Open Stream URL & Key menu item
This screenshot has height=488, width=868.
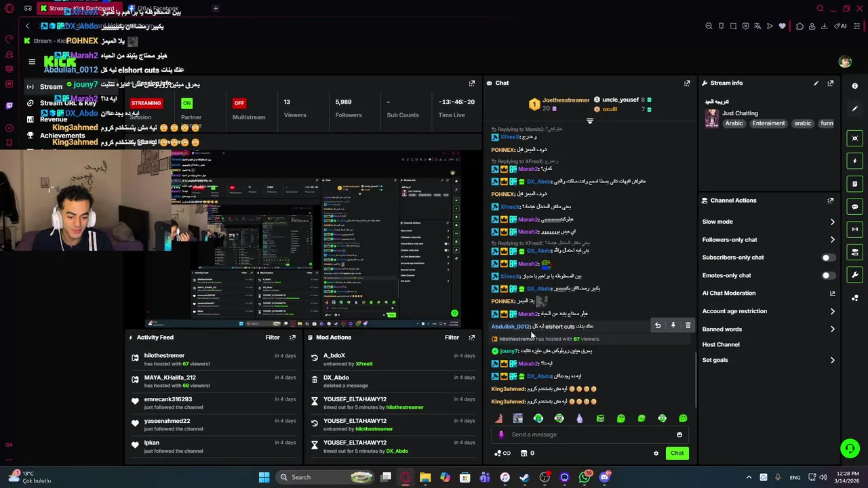point(68,103)
